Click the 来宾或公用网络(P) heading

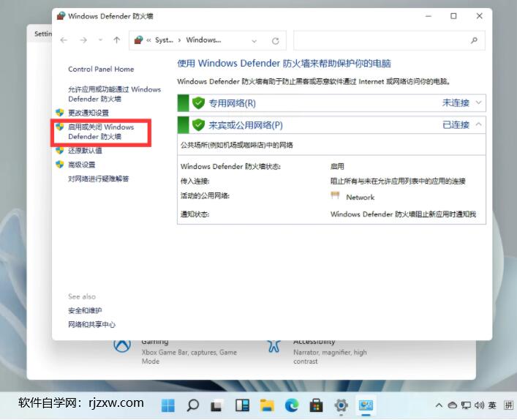tap(246, 125)
